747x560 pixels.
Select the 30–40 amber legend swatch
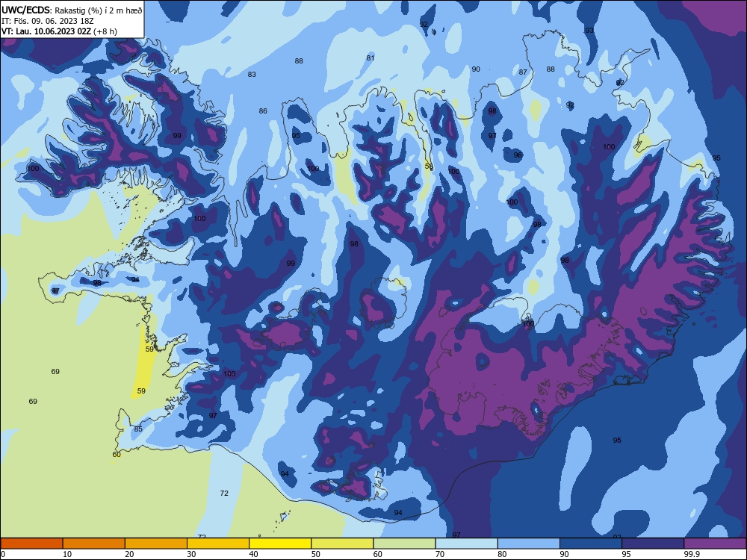click(x=218, y=544)
